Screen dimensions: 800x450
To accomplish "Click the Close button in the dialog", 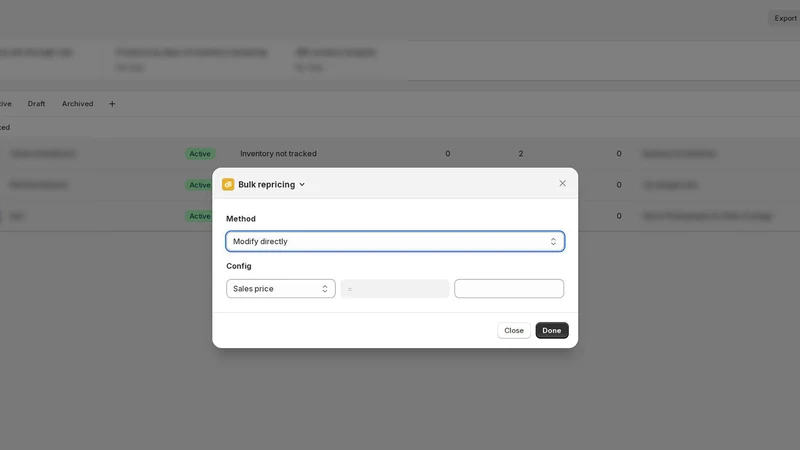I will tap(514, 330).
